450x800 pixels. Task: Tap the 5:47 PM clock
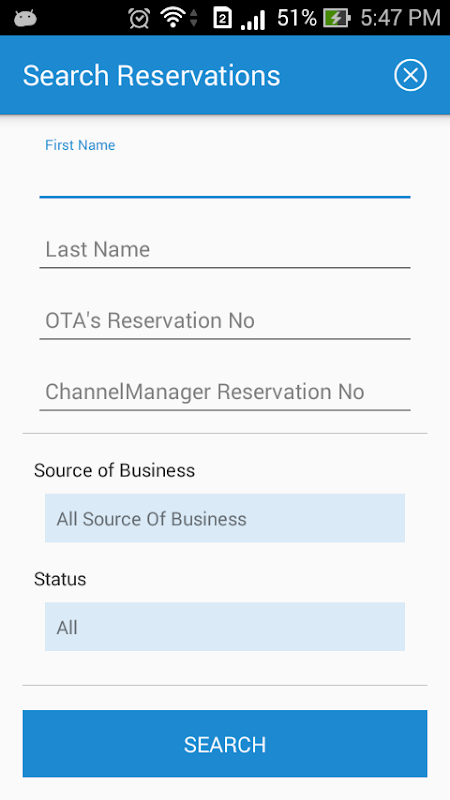click(x=401, y=18)
